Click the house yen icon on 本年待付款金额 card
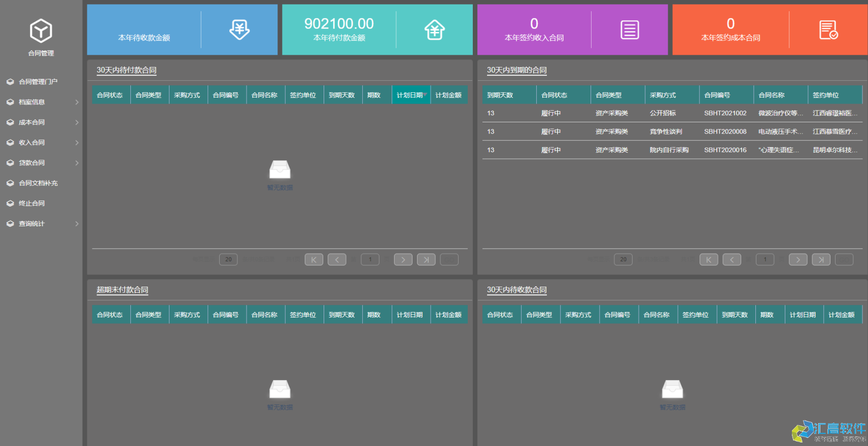Screen dimensions: 868x446 tap(434, 29)
